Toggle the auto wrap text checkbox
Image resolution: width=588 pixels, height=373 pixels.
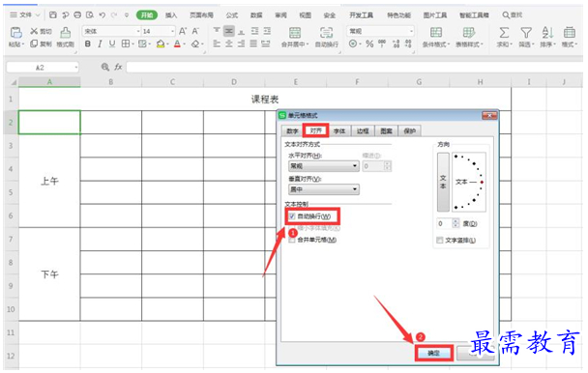(292, 216)
